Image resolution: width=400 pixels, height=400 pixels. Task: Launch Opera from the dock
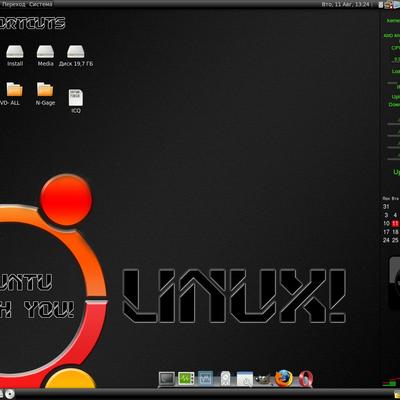click(x=306, y=379)
